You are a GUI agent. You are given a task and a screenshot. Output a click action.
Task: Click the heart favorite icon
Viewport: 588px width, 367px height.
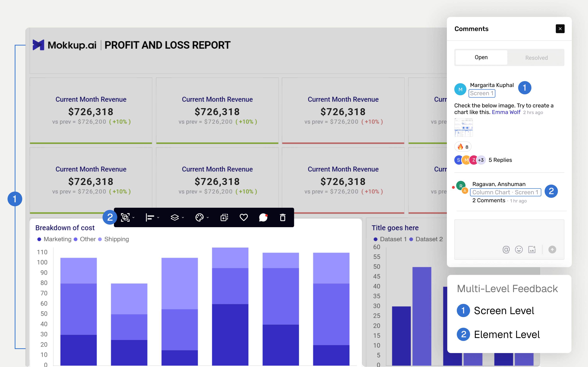pos(244,217)
